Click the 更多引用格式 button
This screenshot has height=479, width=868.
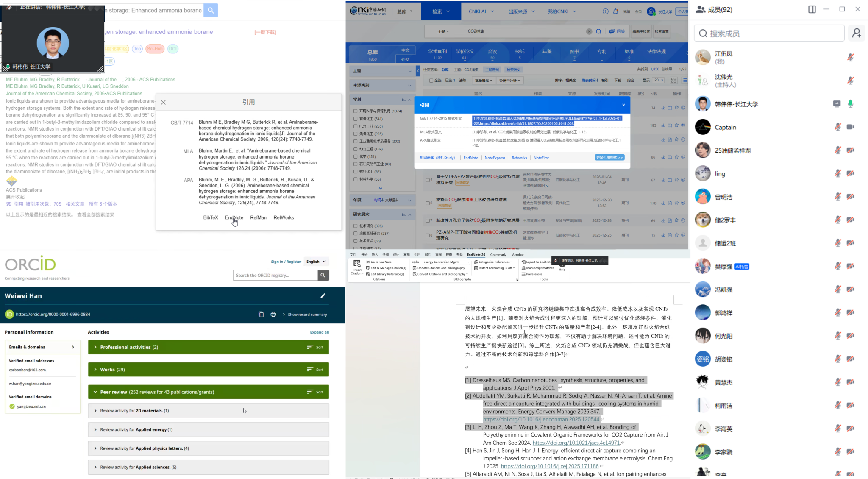click(x=609, y=158)
